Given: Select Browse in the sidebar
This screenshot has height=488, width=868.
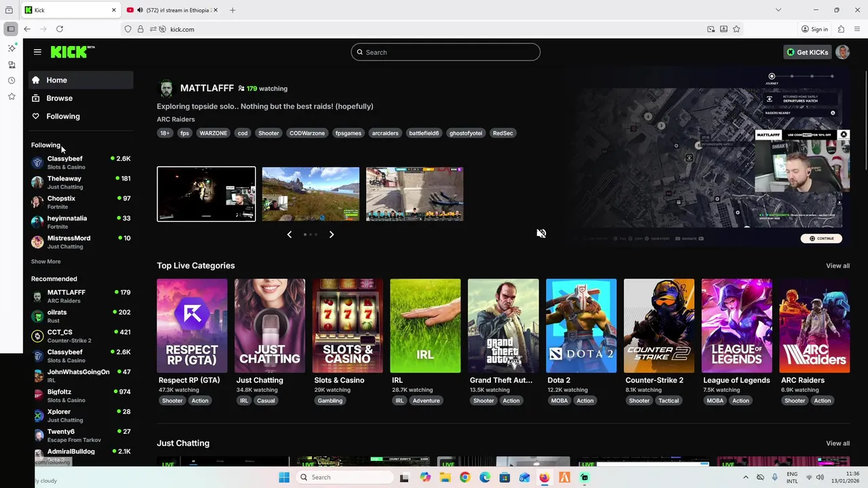Looking at the screenshot, I should pyautogui.click(x=81, y=98).
